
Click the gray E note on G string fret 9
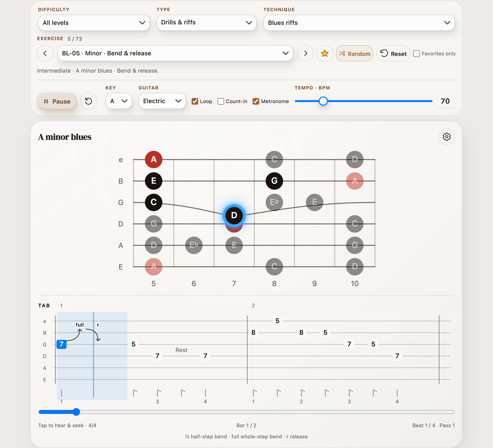[314, 202]
